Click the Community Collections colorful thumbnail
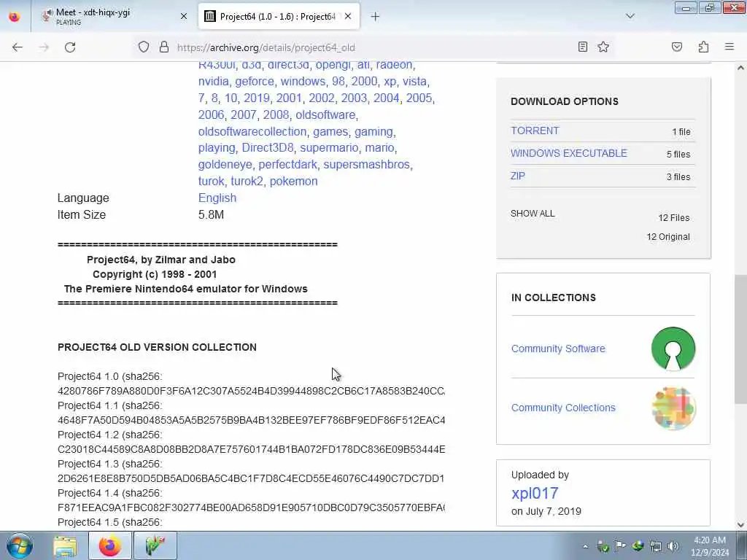The height and width of the screenshot is (560, 747). point(673,408)
